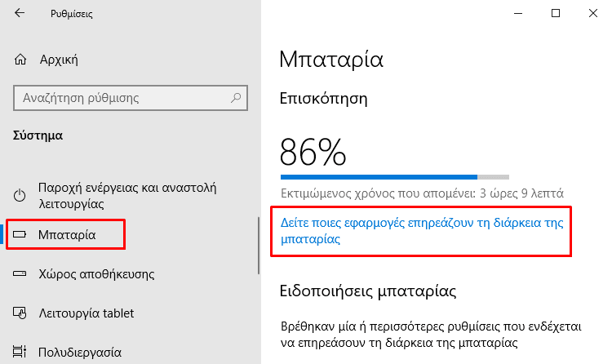Image resolution: width=612 pixels, height=364 pixels.
Task: Select the power icon for Παροχή ενέργειας
Action: click(x=20, y=195)
